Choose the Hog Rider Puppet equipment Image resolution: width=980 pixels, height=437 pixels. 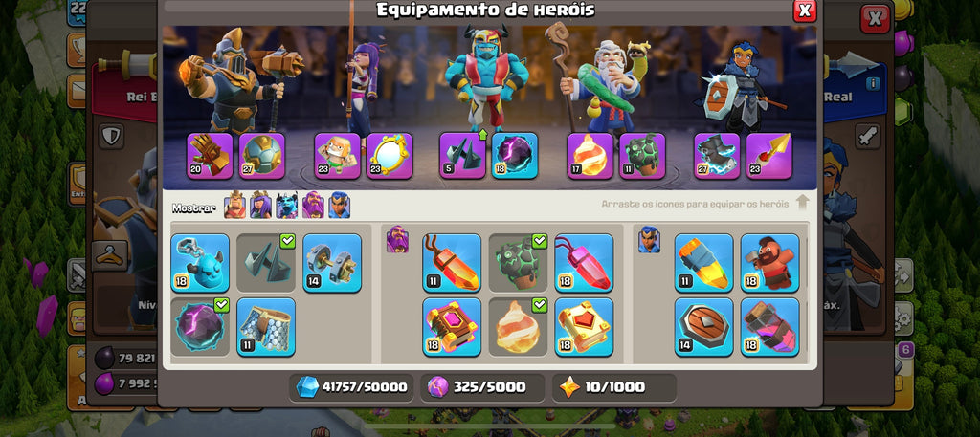770,263
